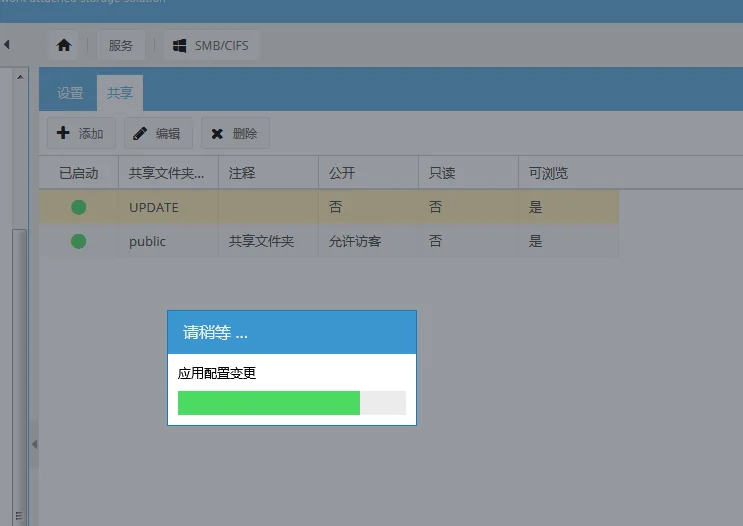Image resolution: width=743 pixels, height=526 pixels.
Task: Sort by 已启动 column header
Action: [79, 173]
